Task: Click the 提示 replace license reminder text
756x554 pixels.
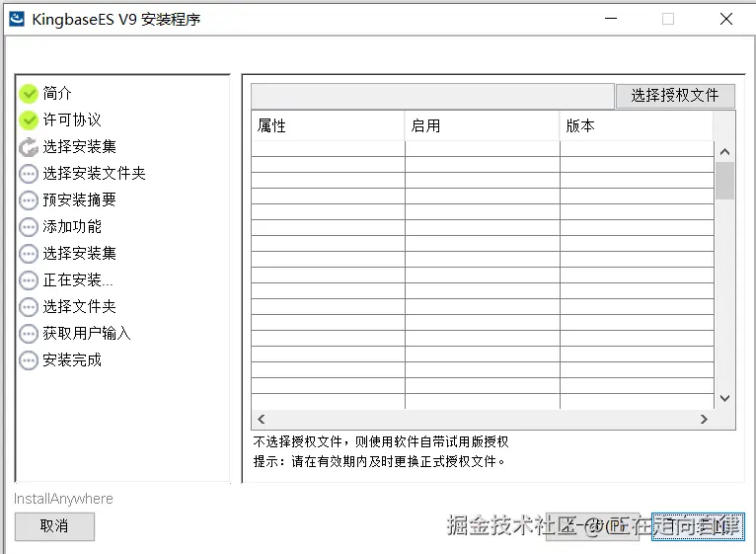Action: click(379, 462)
